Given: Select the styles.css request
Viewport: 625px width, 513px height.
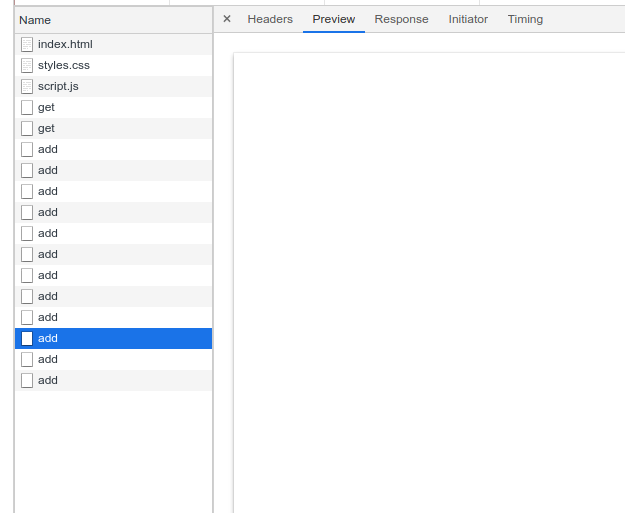Looking at the screenshot, I should pos(114,65).
